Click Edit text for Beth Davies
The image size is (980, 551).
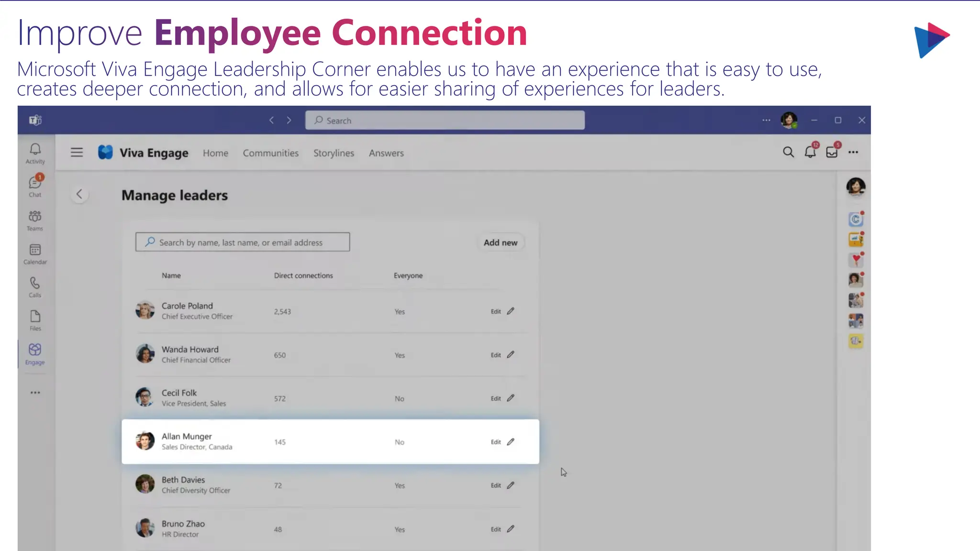pos(496,485)
